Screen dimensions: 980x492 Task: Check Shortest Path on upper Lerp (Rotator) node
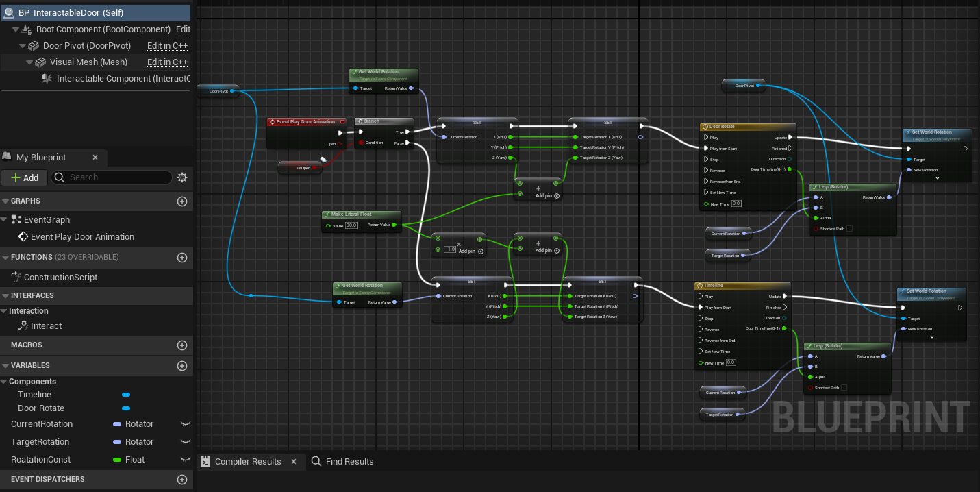(x=849, y=229)
